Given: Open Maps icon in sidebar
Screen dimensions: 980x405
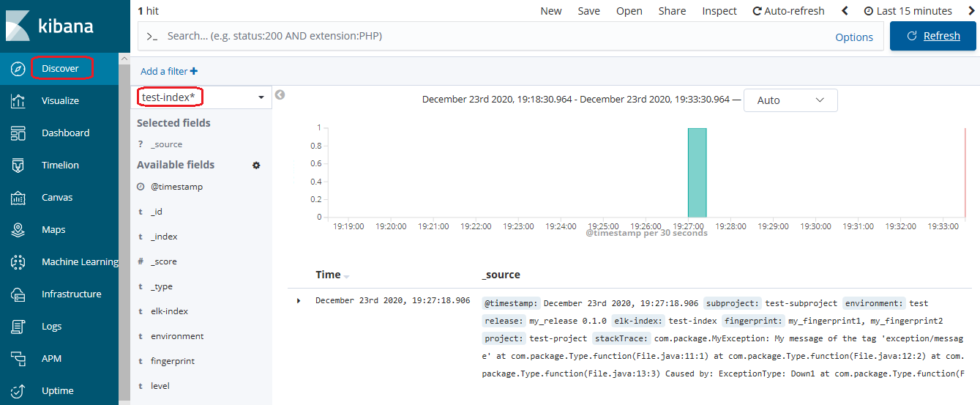Looking at the screenshot, I should [18, 230].
